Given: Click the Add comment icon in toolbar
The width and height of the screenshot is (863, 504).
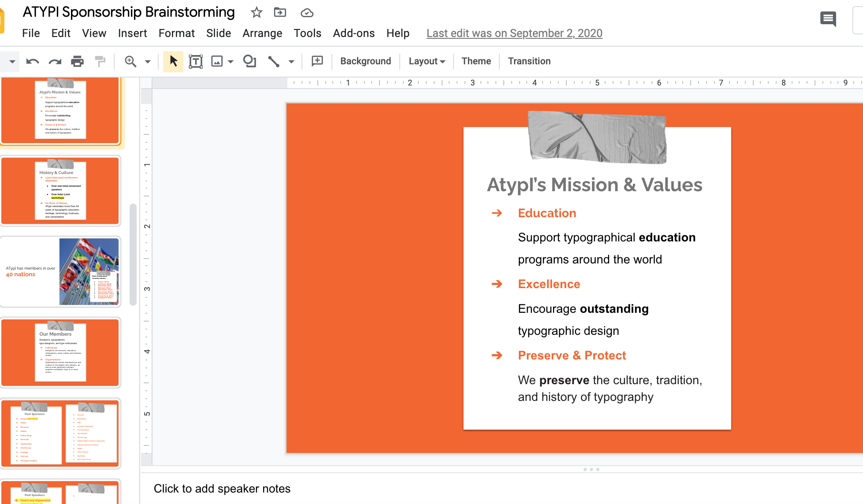Looking at the screenshot, I should (317, 61).
